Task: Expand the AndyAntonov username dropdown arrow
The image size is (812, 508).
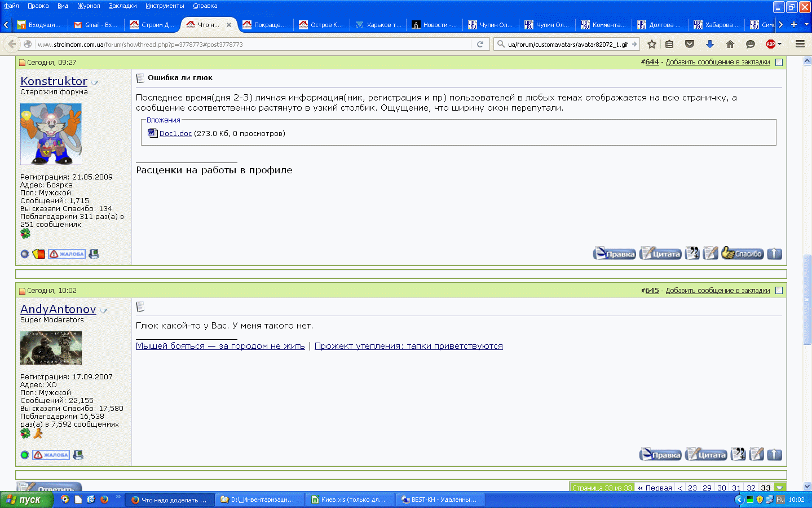Action: [103, 311]
